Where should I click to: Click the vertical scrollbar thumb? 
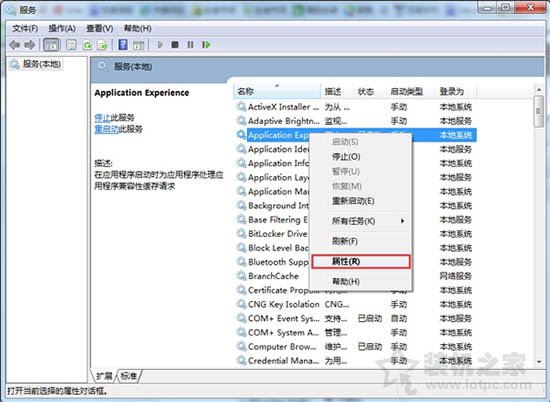coord(538,111)
